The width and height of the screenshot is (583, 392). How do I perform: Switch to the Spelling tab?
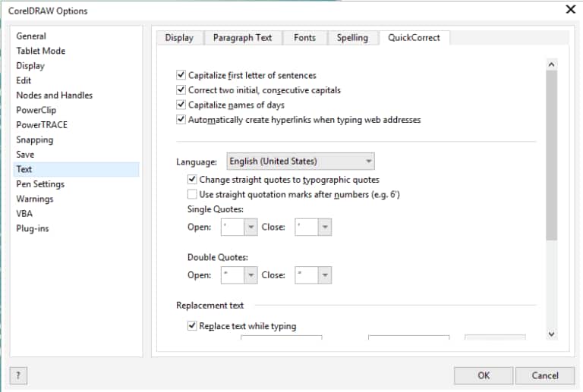(352, 38)
